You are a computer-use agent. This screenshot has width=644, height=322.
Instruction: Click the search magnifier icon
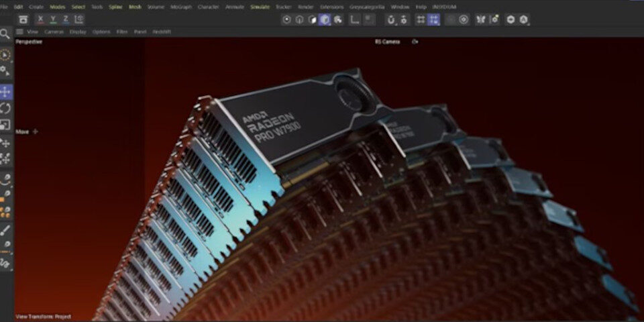coord(5,34)
